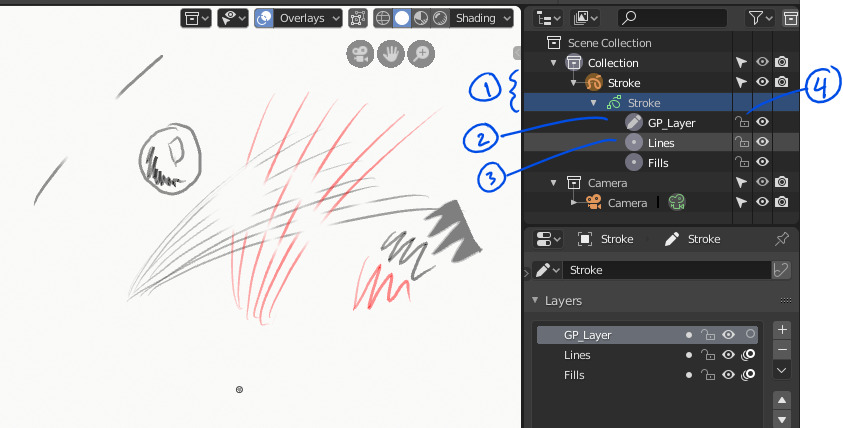Lock Lines layer in the outliner
This screenshot has width=843, height=428.
pyautogui.click(x=742, y=142)
